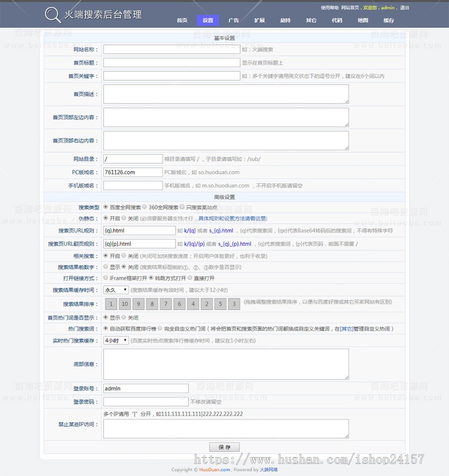
Task: Click the 保存 save button
Action: [x=224, y=447]
